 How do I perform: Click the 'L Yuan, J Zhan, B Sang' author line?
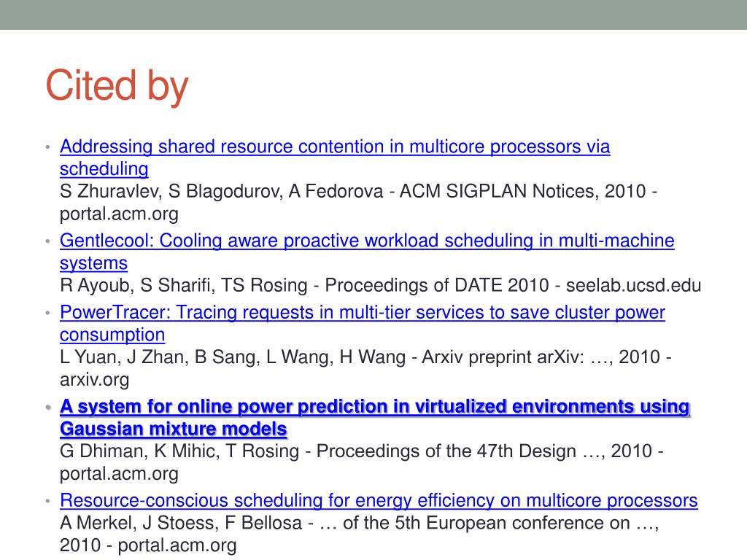[x=365, y=357]
